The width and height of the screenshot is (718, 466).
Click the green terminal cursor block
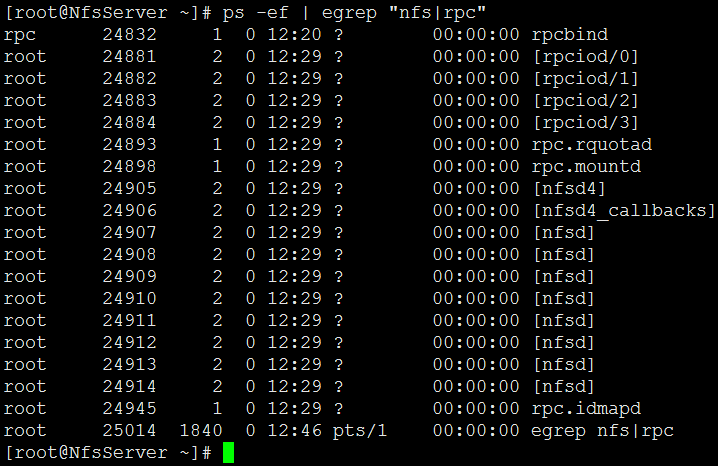[228, 452]
